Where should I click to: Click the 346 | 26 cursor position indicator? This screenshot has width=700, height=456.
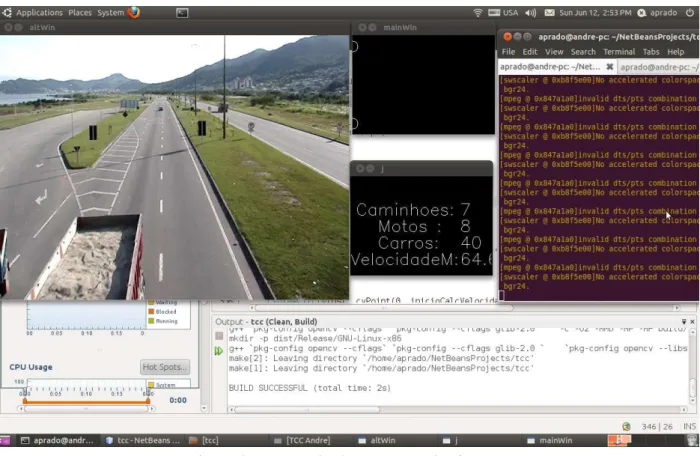pyautogui.click(x=657, y=427)
